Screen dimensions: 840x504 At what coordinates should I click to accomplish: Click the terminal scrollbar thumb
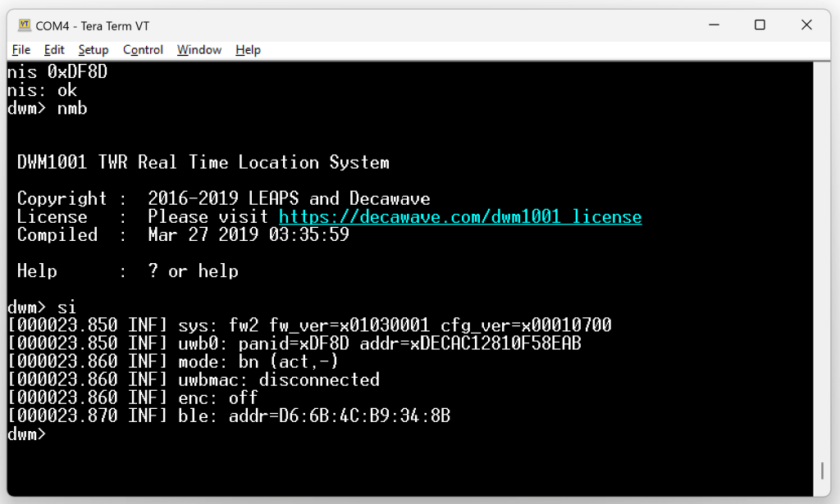[x=822, y=470]
